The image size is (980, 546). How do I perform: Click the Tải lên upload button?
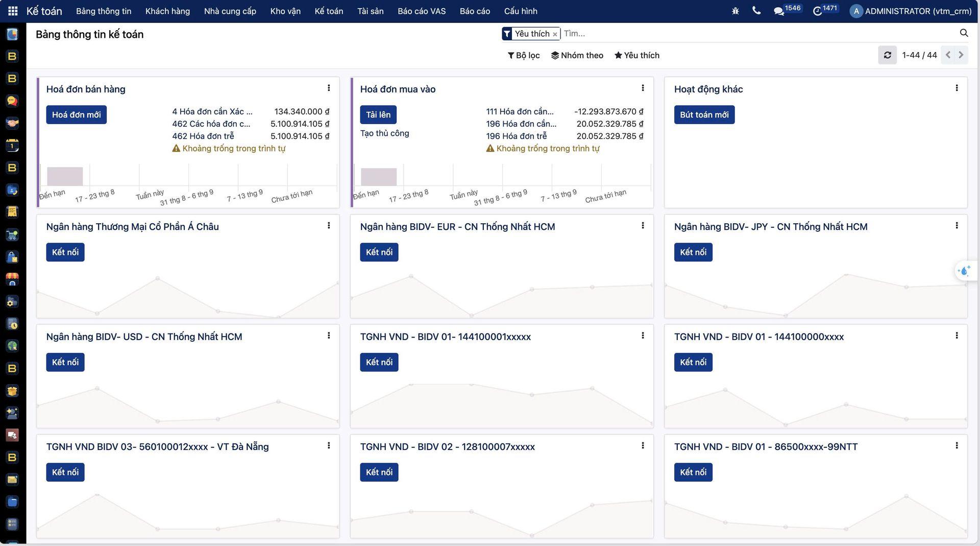[378, 114]
